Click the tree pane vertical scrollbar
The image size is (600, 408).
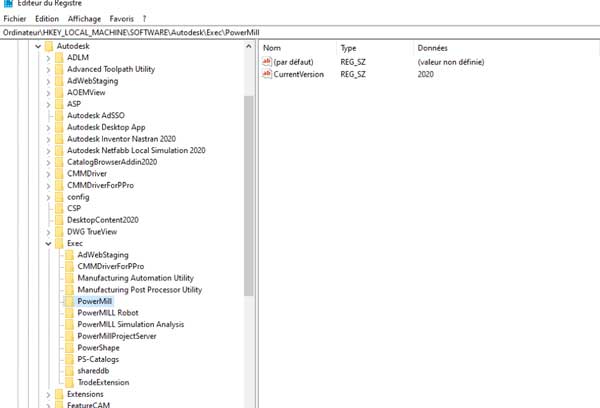249,200
